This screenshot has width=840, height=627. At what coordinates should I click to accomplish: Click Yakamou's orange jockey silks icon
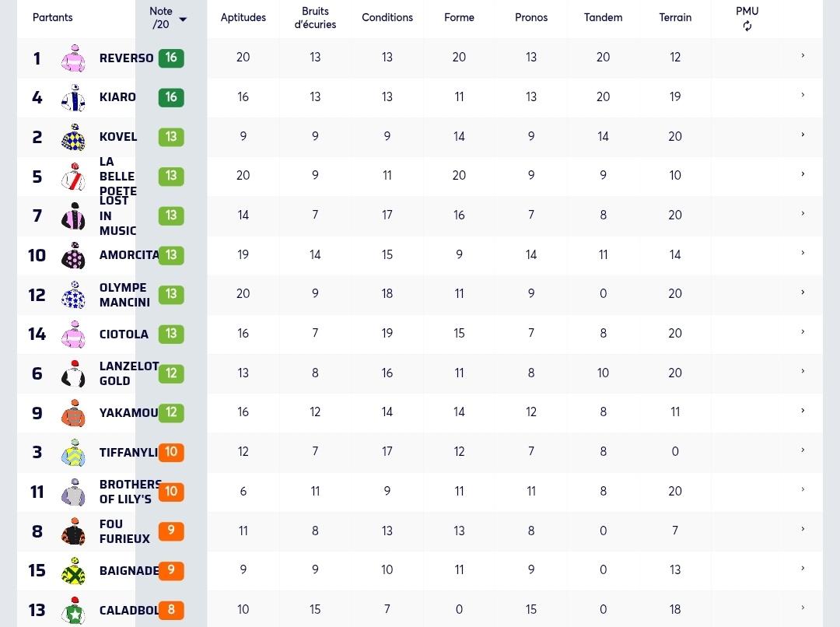[73, 413]
